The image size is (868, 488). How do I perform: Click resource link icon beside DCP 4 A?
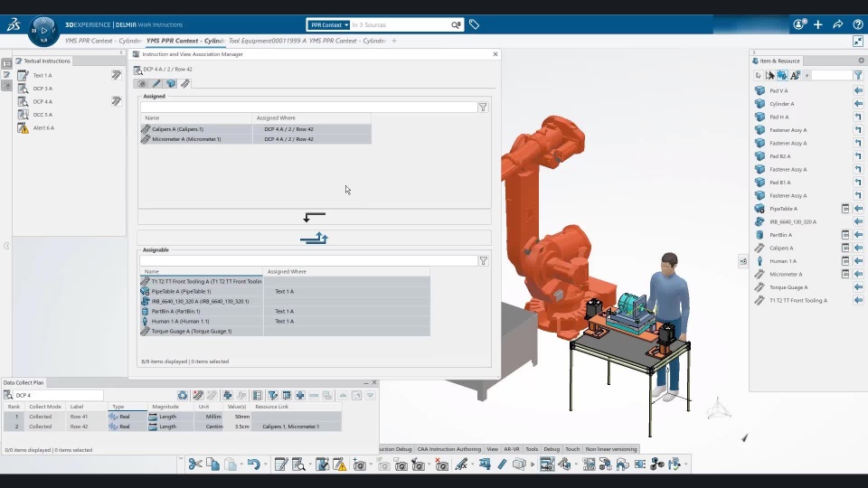pyautogui.click(x=117, y=101)
